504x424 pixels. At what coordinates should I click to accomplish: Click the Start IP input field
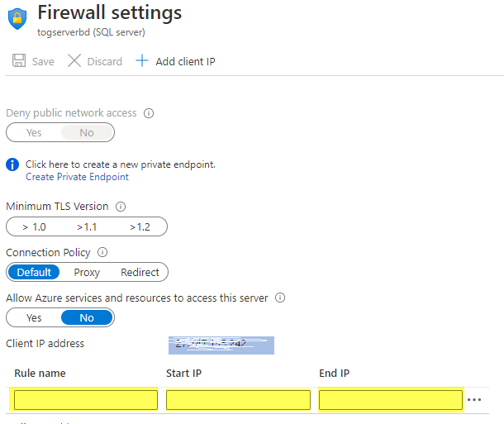coord(238,400)
